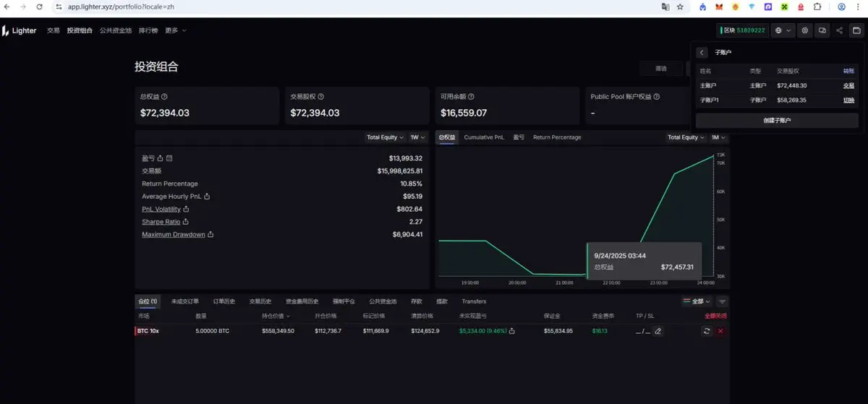
Task: Switch to the Cumulative PnL chart tab
Action: [484, 137]
